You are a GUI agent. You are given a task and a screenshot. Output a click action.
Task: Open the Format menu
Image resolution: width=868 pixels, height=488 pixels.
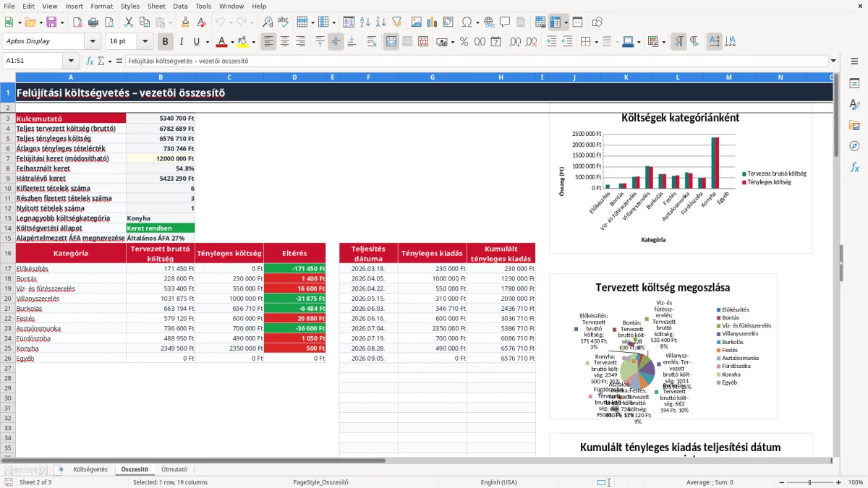(x=102, y=6)
